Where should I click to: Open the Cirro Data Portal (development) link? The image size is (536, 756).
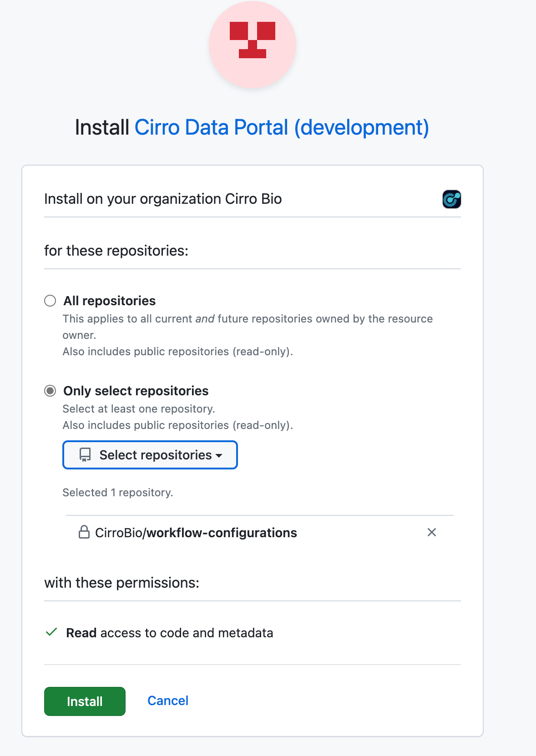(x=282, y=127)
